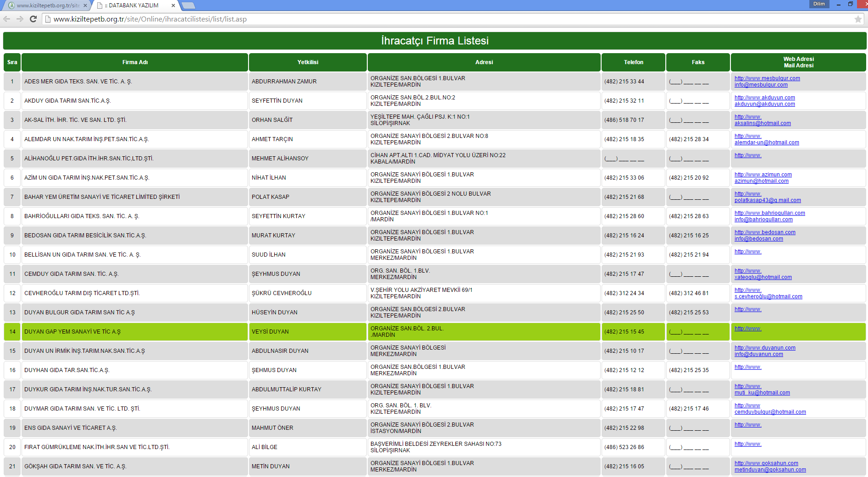Email info@duyanun.com
The height and width of the screenshot is (477, 868).
759,354
